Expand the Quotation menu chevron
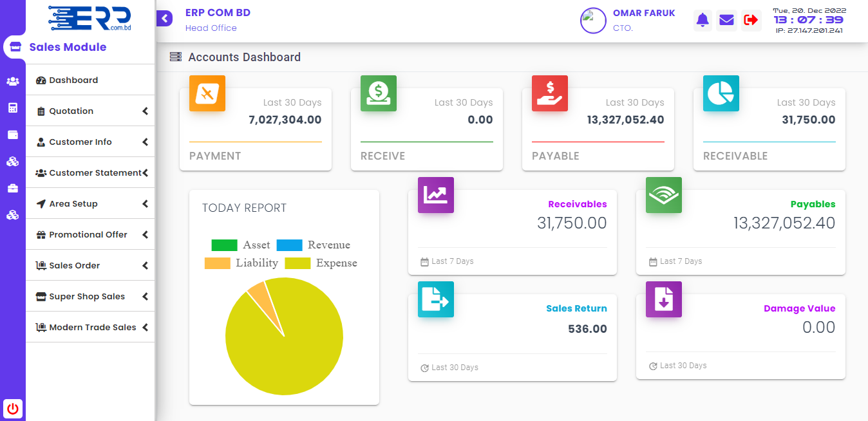 point(146,111)
